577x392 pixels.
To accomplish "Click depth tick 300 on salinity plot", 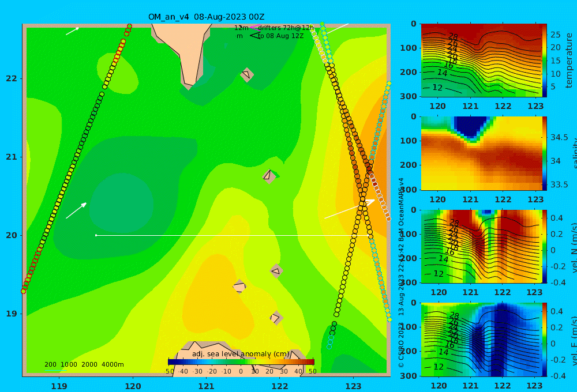I will point(409,190).
